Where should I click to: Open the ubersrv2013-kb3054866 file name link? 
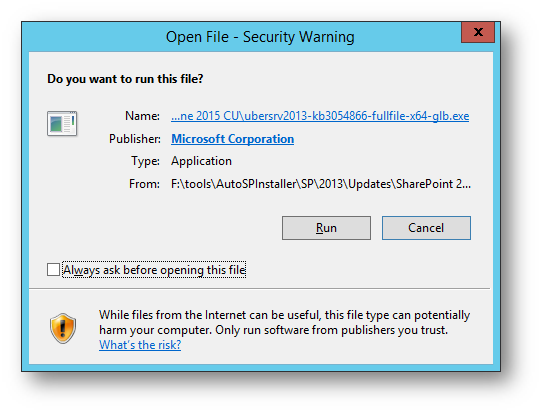point(320,116)
